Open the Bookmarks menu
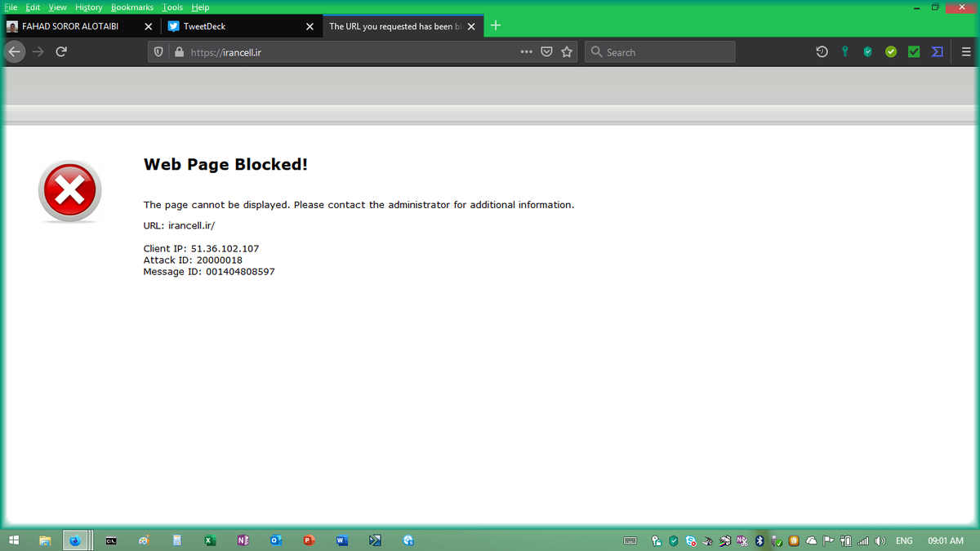980x551 pixels. click(x=132, y=7)
